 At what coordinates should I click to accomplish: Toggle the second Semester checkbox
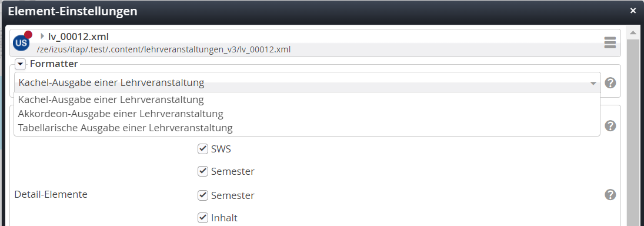coord(202,195)
